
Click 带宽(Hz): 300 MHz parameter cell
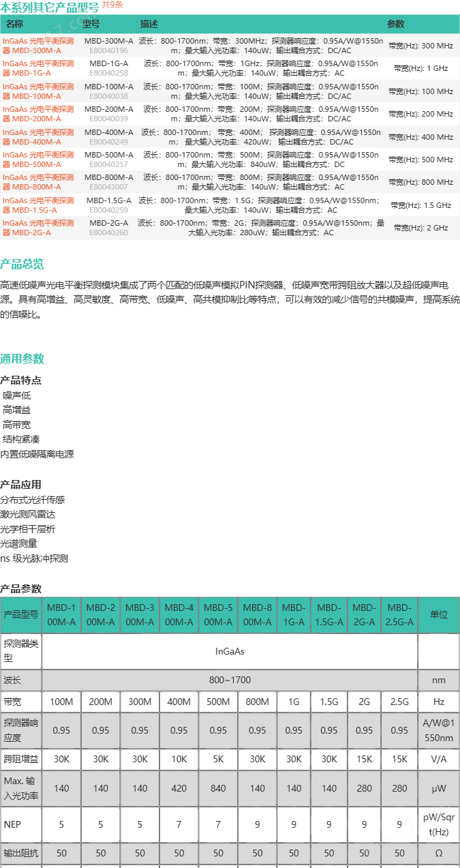(x=420, y=46)
